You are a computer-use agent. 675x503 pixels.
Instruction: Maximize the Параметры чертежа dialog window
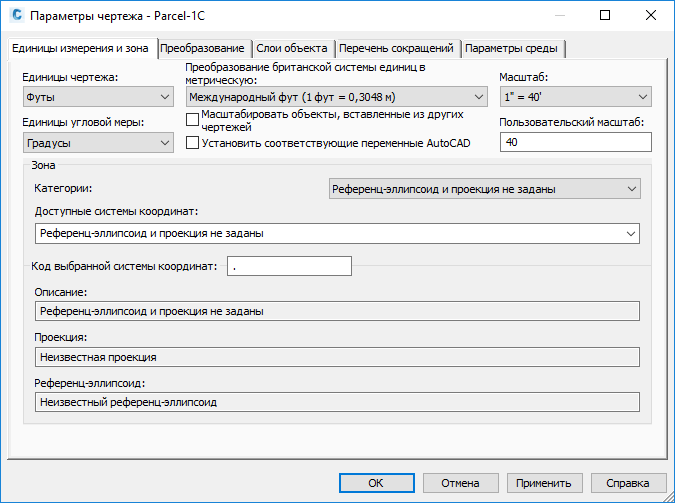click(605, 16)
